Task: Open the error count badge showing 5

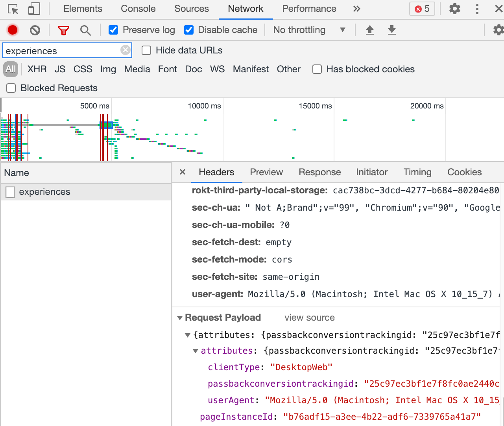Action: [x=422, y=9]
